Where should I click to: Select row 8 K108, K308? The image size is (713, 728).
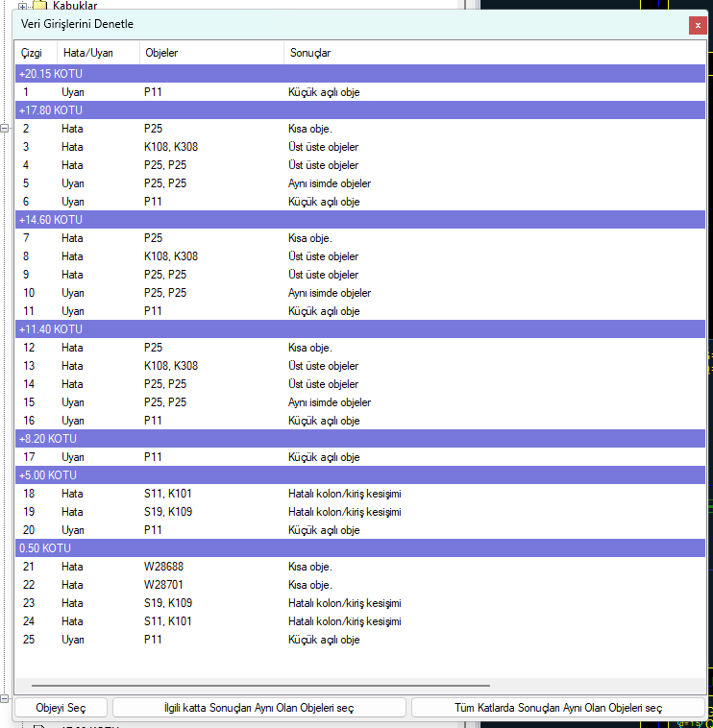point(360,256)
